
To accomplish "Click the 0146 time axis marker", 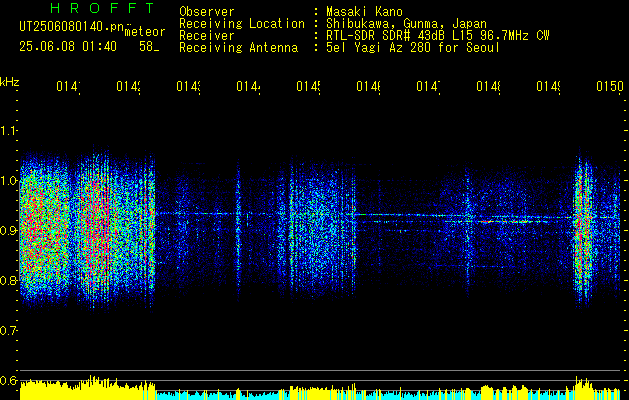I will point(369,87).
